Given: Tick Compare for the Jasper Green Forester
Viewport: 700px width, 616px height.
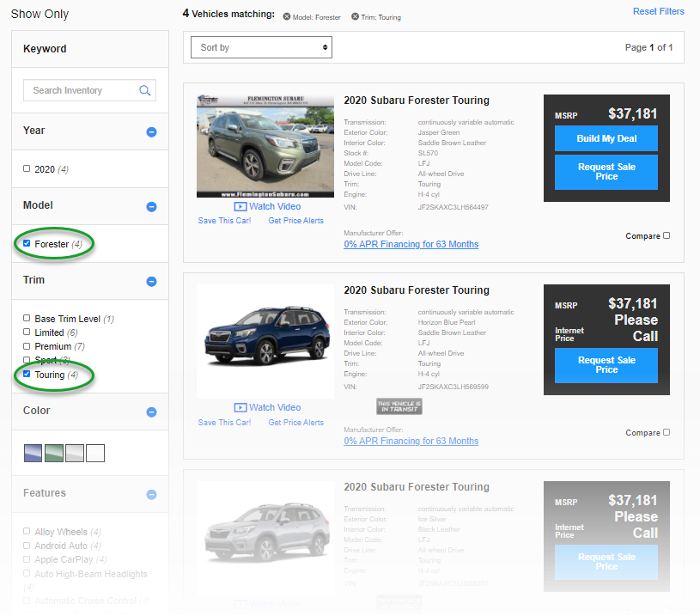Looking at the screenshot, I should pos(667,235).
